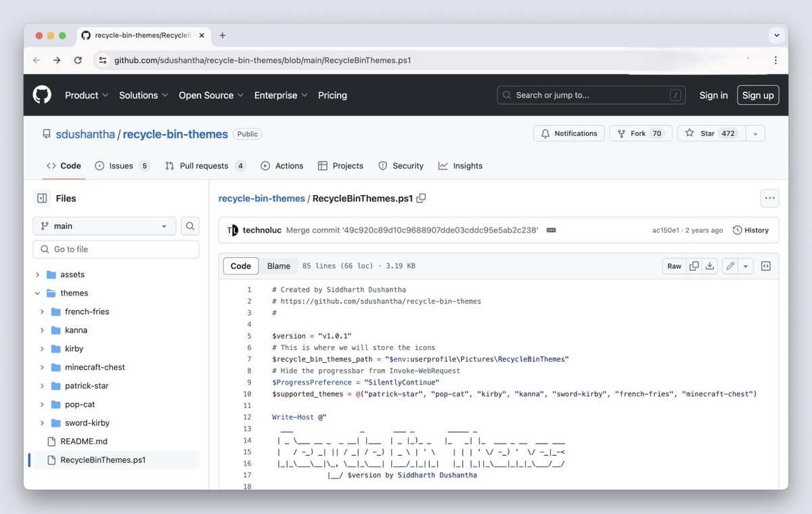
Task: Expand the assets folder
Action: coord(37,275)
